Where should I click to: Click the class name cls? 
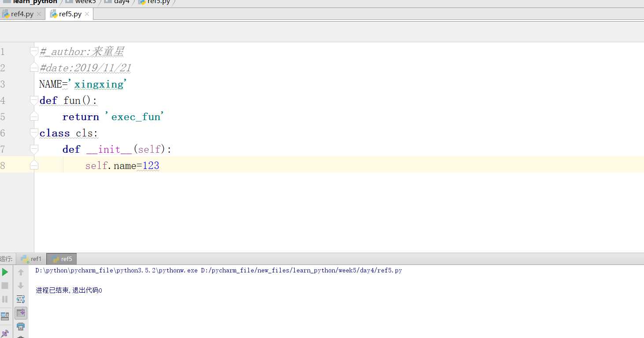[84, 133]
